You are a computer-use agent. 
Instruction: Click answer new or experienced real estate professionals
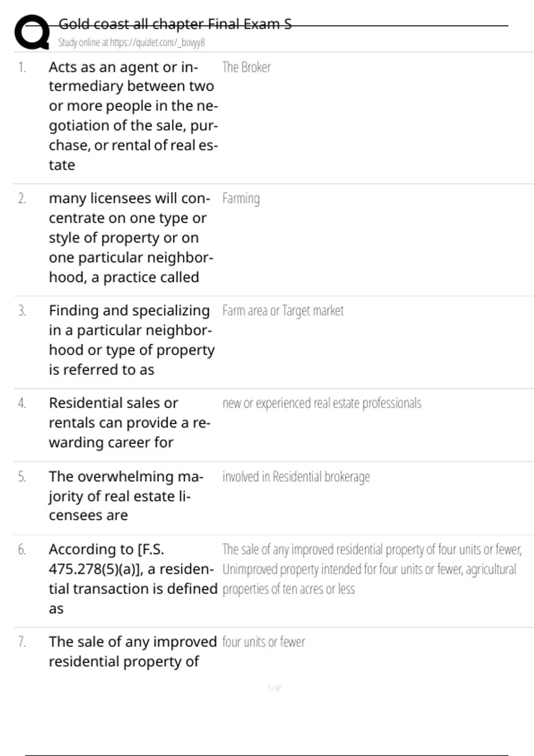322,403
